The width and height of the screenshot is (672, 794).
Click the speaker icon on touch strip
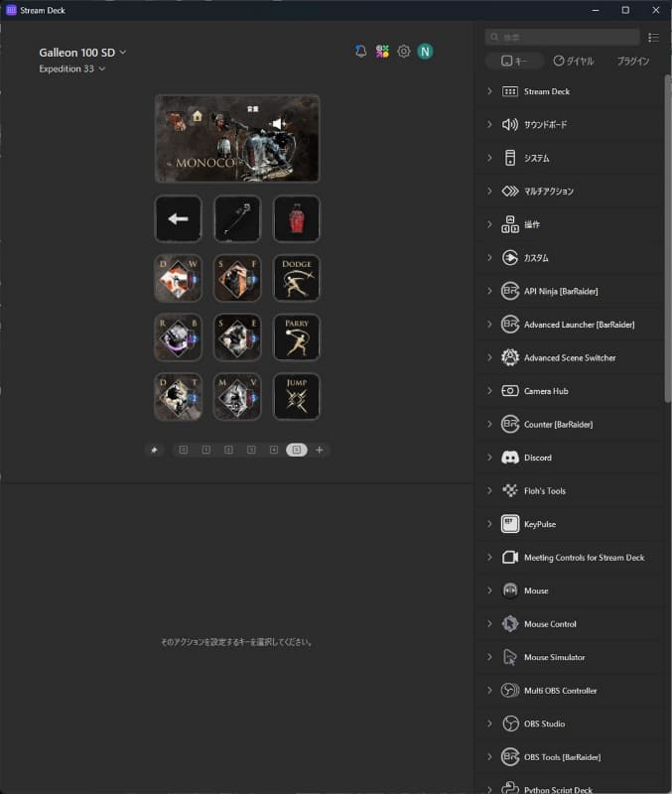tap(278, 123)
